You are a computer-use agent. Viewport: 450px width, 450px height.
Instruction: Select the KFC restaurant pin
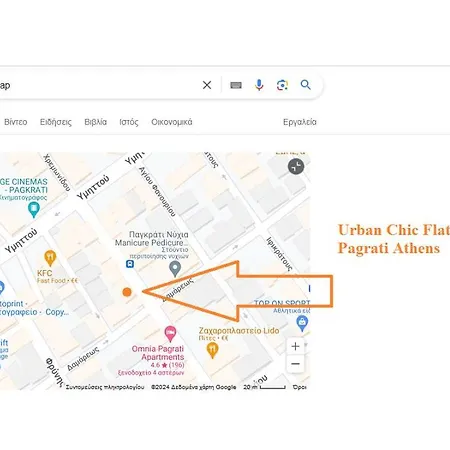click(x=50, y=258)
